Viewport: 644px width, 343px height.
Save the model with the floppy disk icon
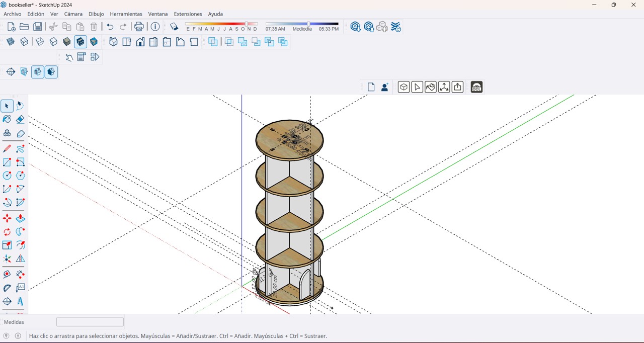click(x=38, y=27)
